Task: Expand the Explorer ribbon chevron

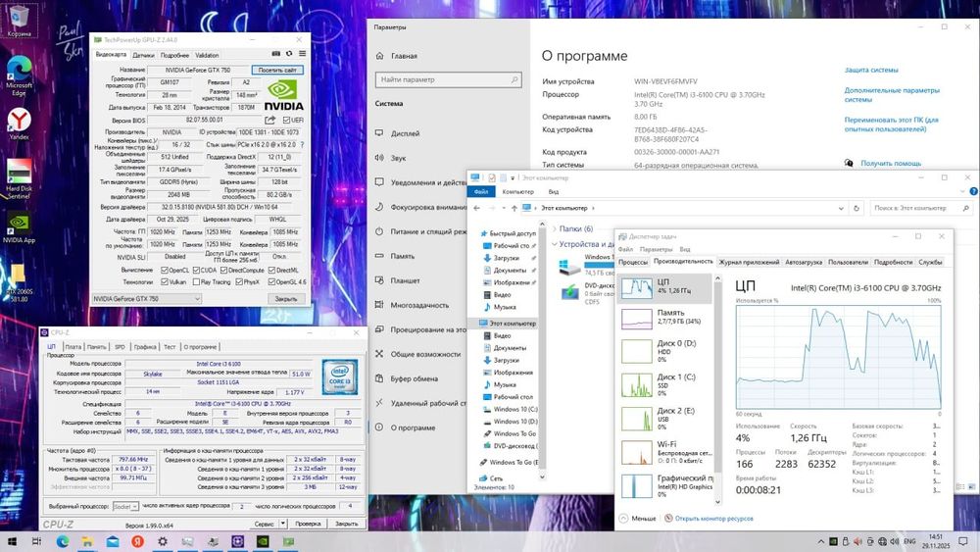Action: point(962,192)
